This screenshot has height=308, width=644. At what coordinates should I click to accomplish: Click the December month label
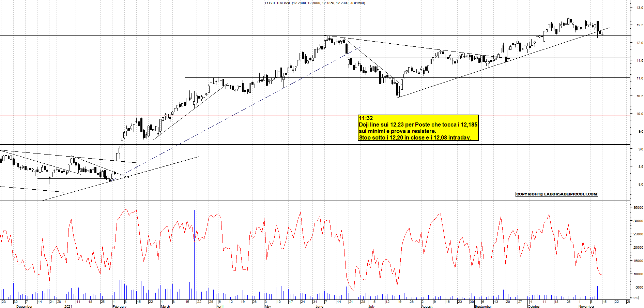[25, 306]
